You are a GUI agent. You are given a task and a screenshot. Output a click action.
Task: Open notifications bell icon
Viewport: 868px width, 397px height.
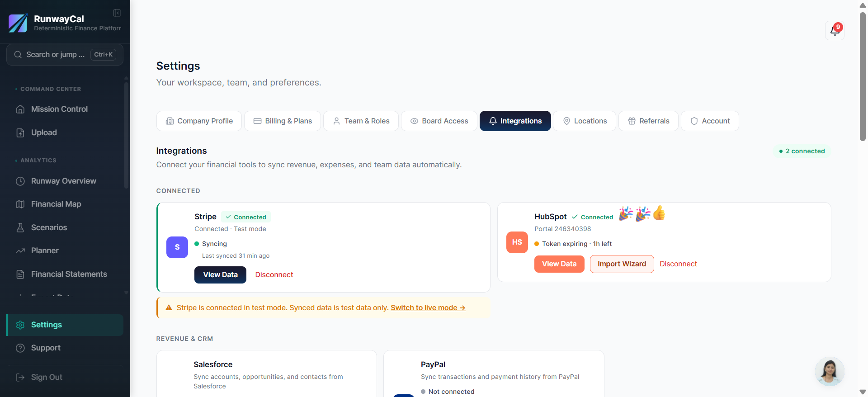click(835, 30)
